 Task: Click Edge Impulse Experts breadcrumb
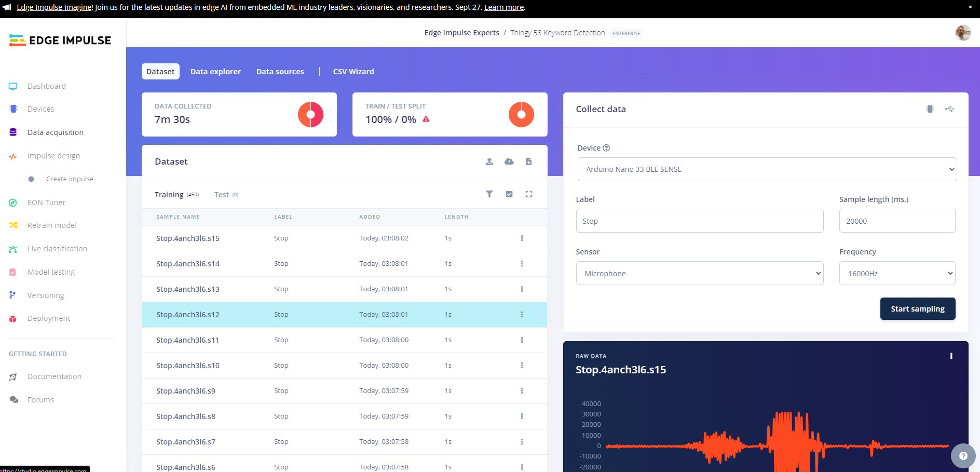click(461, 33)
